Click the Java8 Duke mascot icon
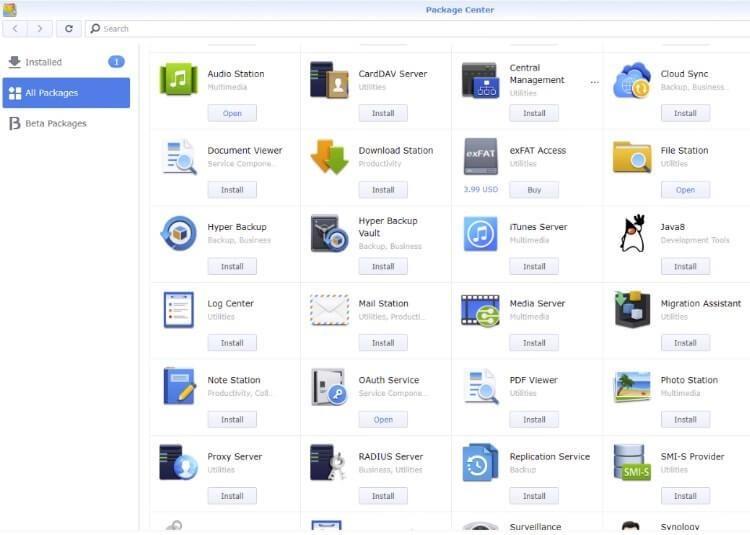 pyautogui.click(x=632, y=233)
